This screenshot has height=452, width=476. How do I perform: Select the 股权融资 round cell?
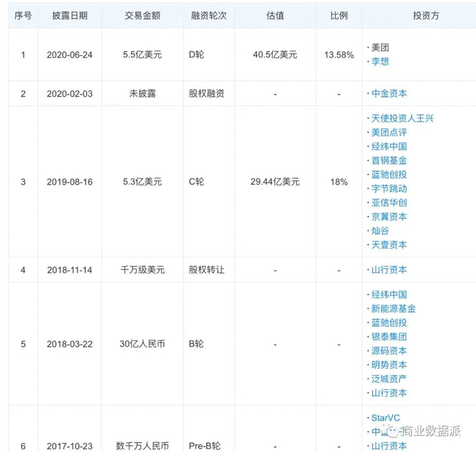tap(207, 94)
